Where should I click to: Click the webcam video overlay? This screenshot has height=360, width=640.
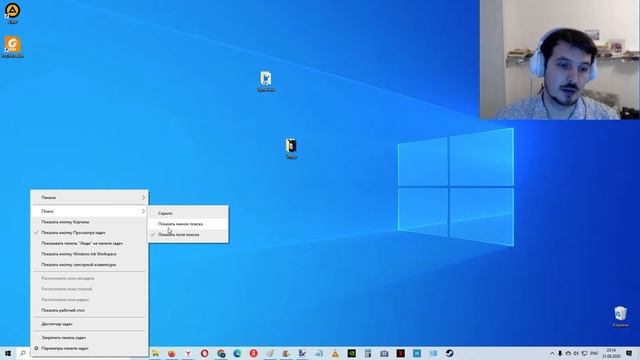tap(560, 60)
